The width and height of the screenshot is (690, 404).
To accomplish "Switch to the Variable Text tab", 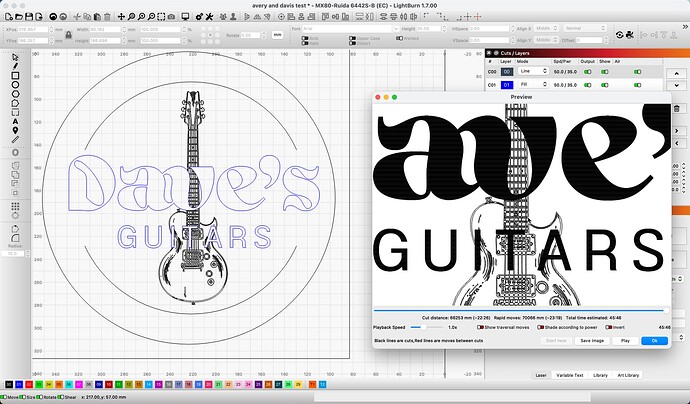I will [x=571, y=375].
